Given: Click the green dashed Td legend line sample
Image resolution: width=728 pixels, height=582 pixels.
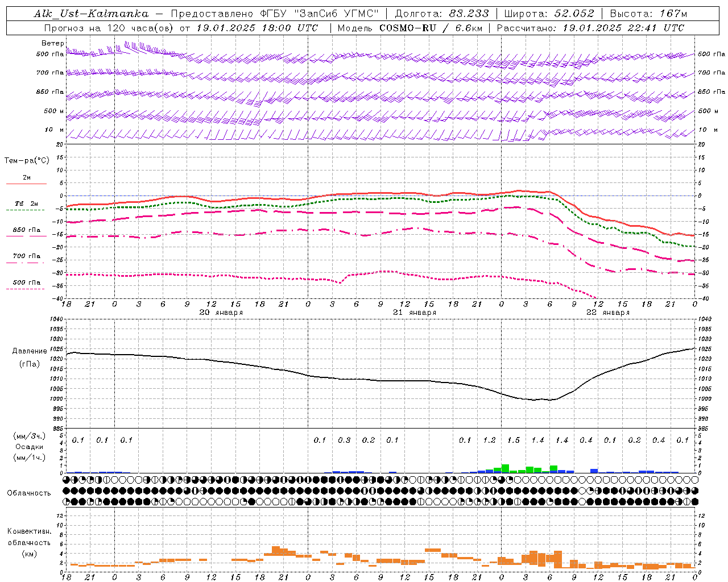Looking at the screenshot, I should (26, 210).
